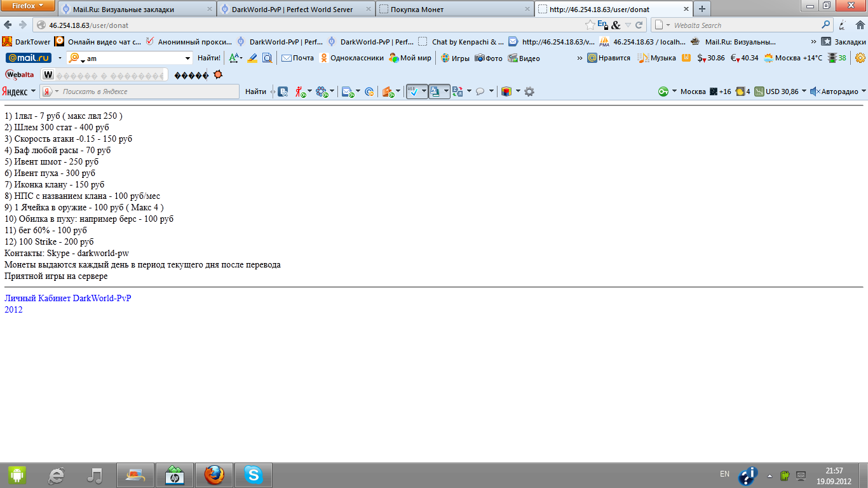Click the traffic light 38 indicator
Screen dimensions: 868x488
coord(837,58)
